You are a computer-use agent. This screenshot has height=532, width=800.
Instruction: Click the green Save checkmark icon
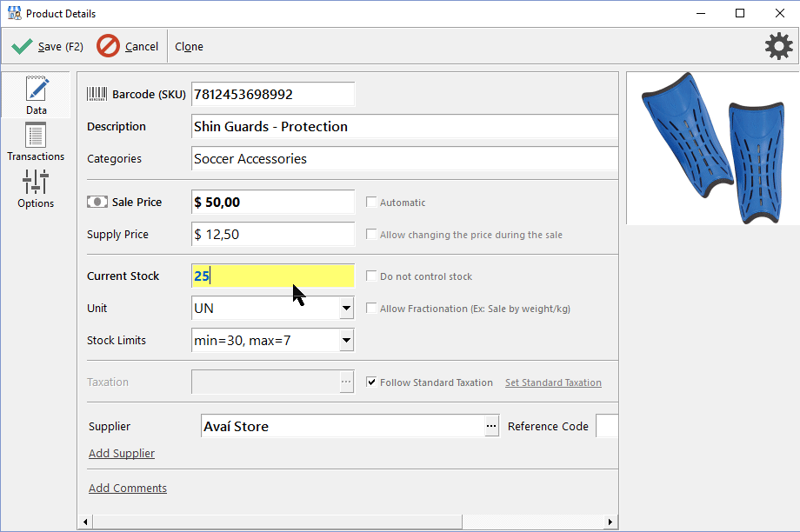(x=22, y=46)
